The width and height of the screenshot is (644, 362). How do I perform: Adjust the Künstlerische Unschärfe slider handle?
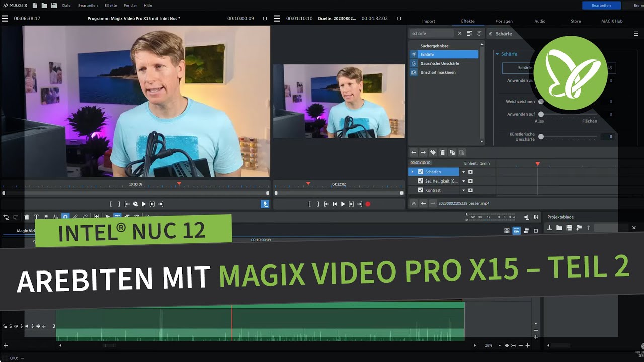[541, 136]
